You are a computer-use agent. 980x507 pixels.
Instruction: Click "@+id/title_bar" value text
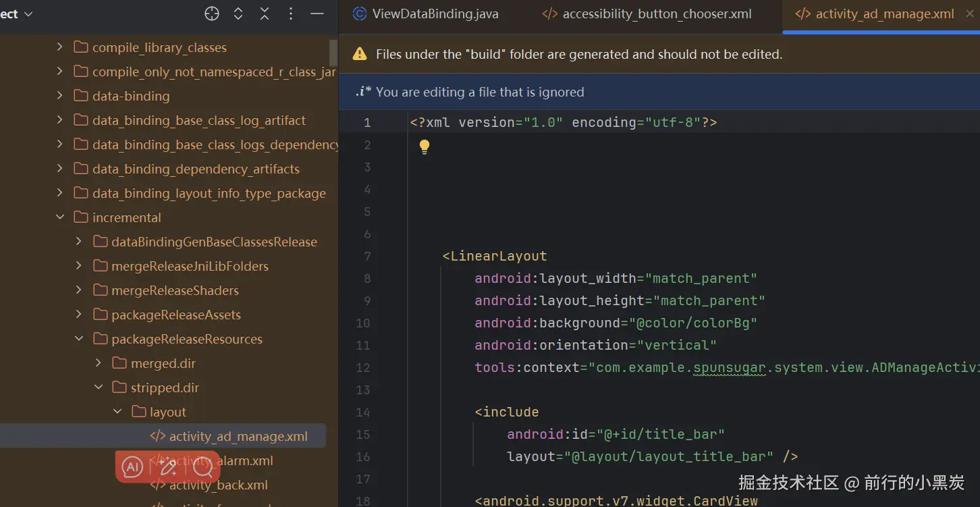pos(661,435)
